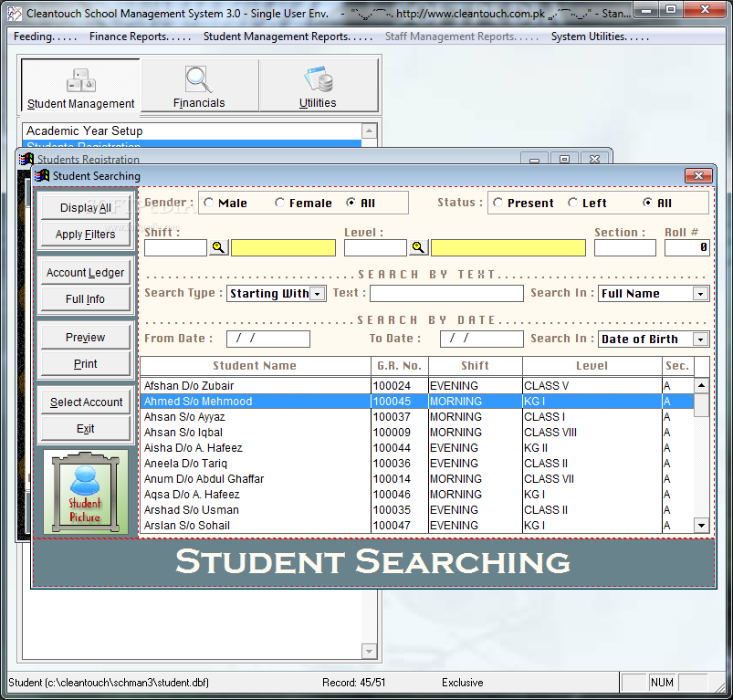Image resolution: width=733 pixels, height=700 pixels.
Task: Close the Student Searching window
Action: click(x=698, y=176)
